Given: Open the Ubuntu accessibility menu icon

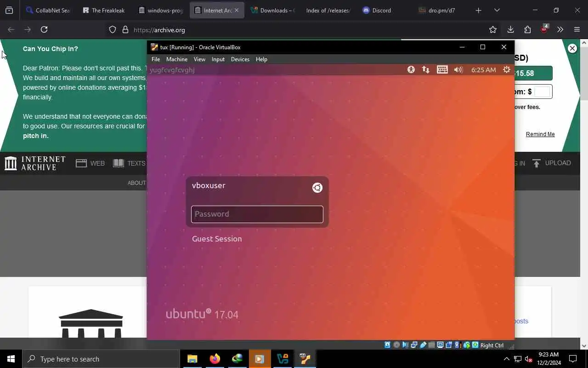Looking at the screenshot, I should click(411, 69).
